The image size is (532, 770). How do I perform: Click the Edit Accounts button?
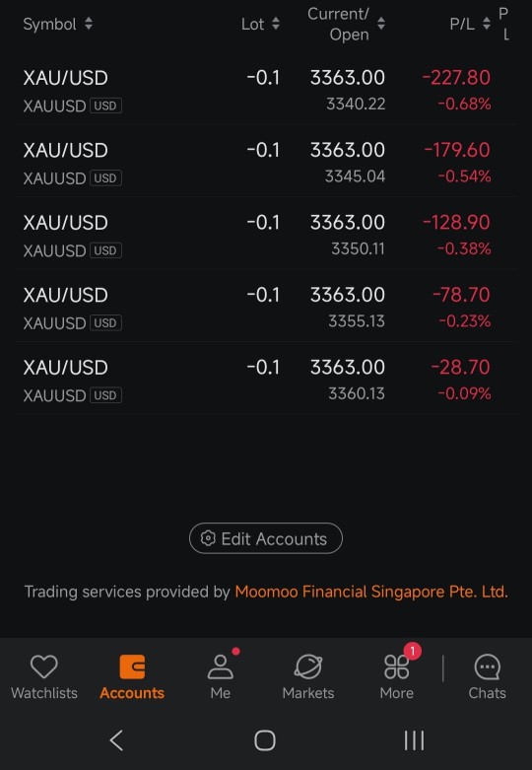click(x=266, y=538)
